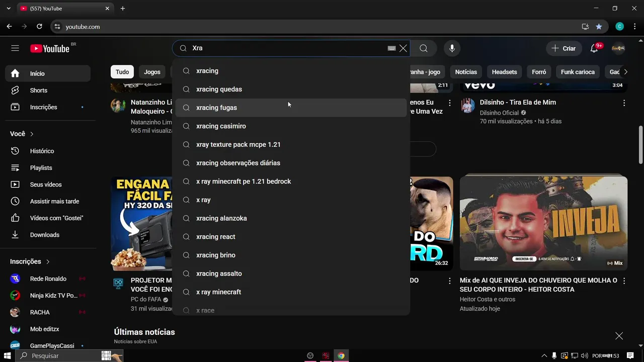Open Seus vídeos in the sidebar

click(x=48, y=185)
